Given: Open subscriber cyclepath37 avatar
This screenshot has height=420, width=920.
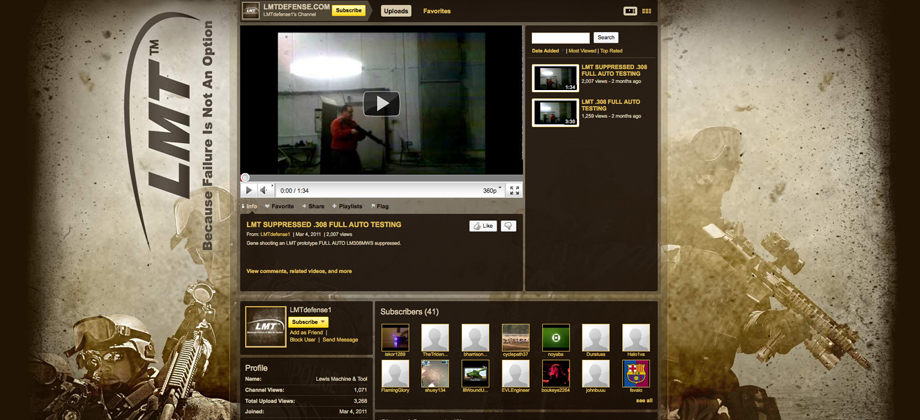Looking at the screenshot, I should [516, 338].
